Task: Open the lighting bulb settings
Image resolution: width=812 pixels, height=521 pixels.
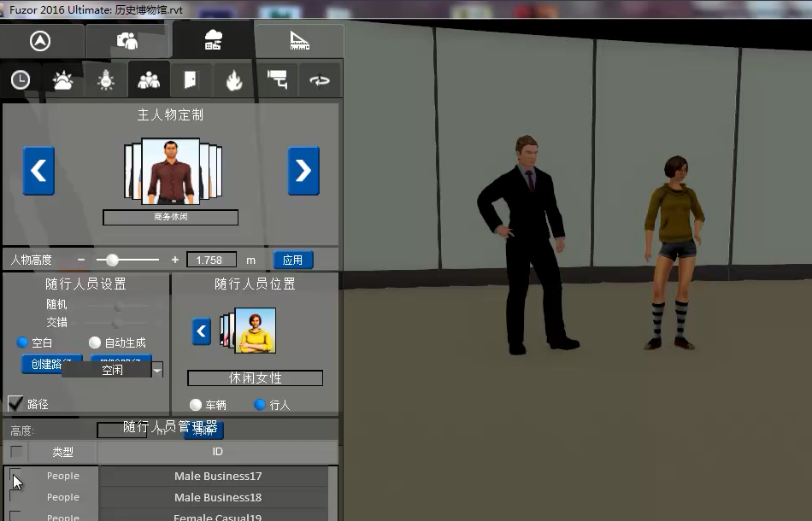Action: [106, 80]
